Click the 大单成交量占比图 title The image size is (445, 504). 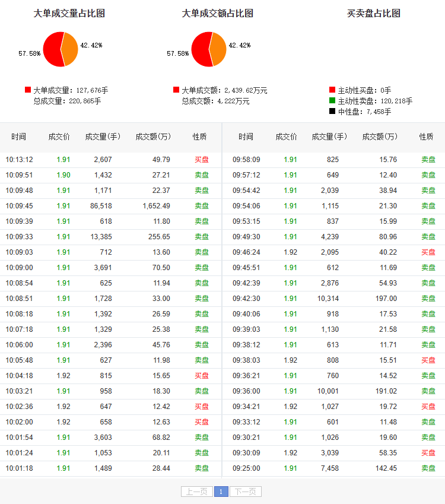[x=69, y=13]
